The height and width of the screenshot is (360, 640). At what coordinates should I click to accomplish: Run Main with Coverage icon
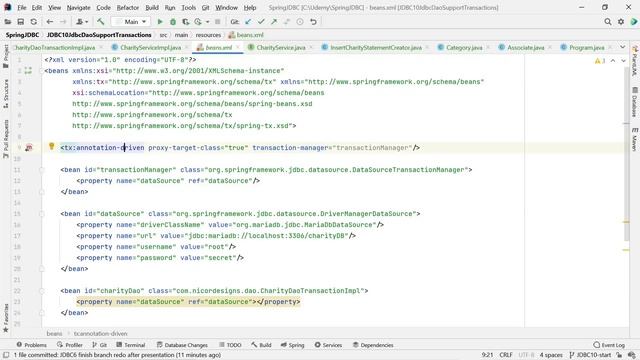pos(185,22)
